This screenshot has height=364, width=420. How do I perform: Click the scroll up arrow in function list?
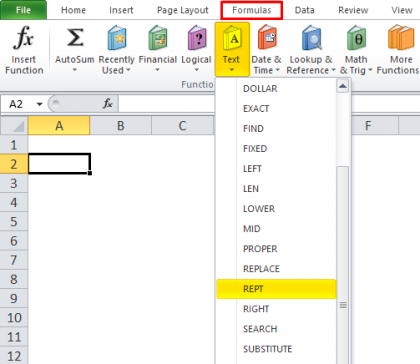coord(343,87)
